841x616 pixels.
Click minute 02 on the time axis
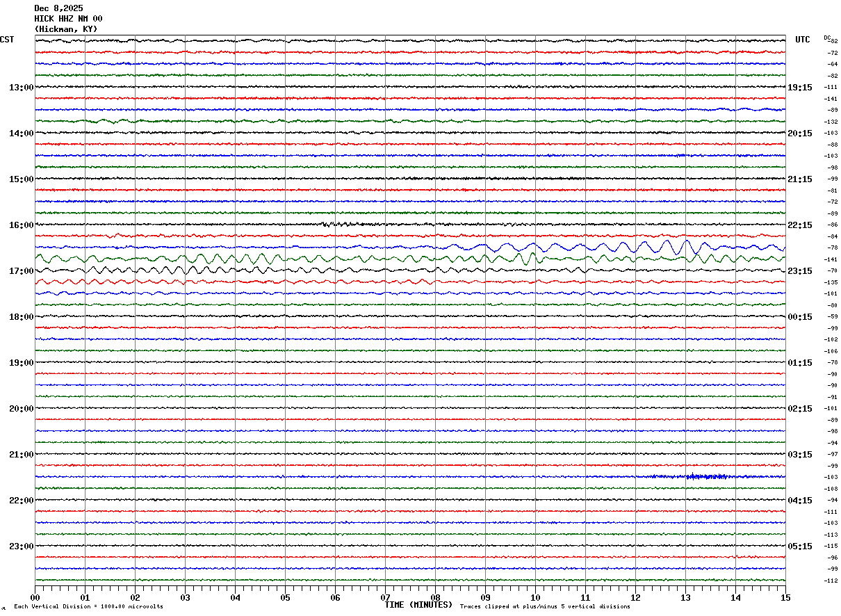(135, 597)
